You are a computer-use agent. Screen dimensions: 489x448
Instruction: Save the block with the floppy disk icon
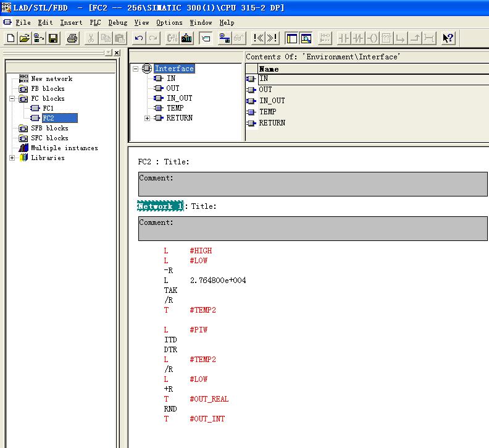[x=53, y=38]
